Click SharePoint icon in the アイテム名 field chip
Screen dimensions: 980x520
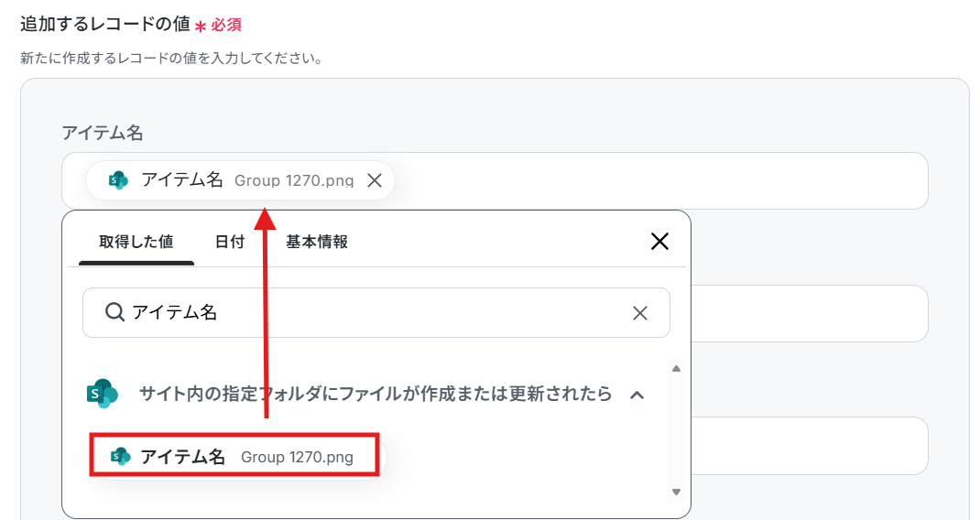tap(118, 180)
